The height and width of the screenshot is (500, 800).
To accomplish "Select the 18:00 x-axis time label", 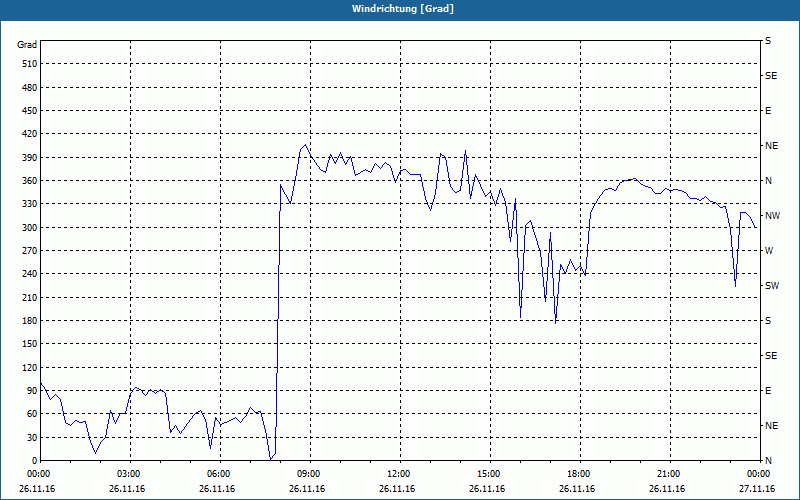I will click(x=579, y=474).
